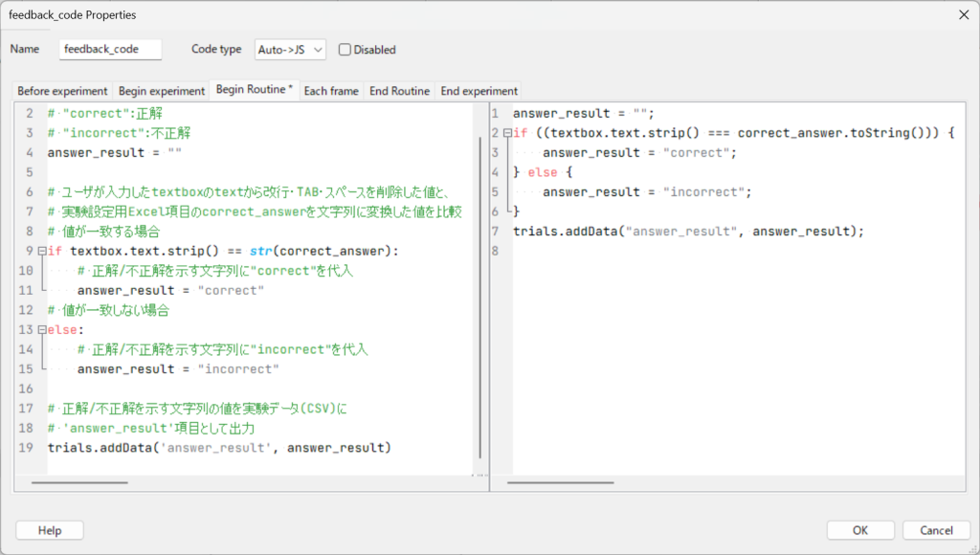Open Help for the code component
The image size is (980, 555).
click(x=50, y=530)
